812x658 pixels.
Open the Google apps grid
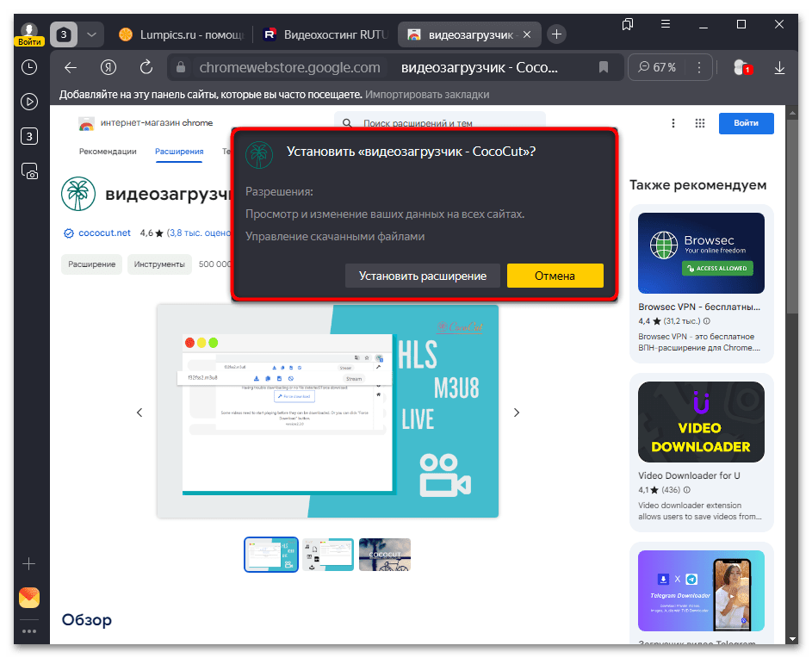click(x=699, y=123)
